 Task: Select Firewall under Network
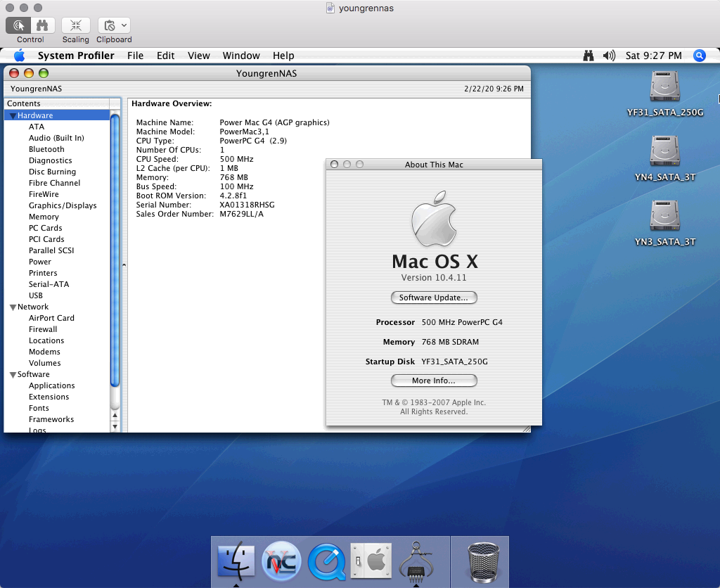pyautogui.click(x=43, y=329)
